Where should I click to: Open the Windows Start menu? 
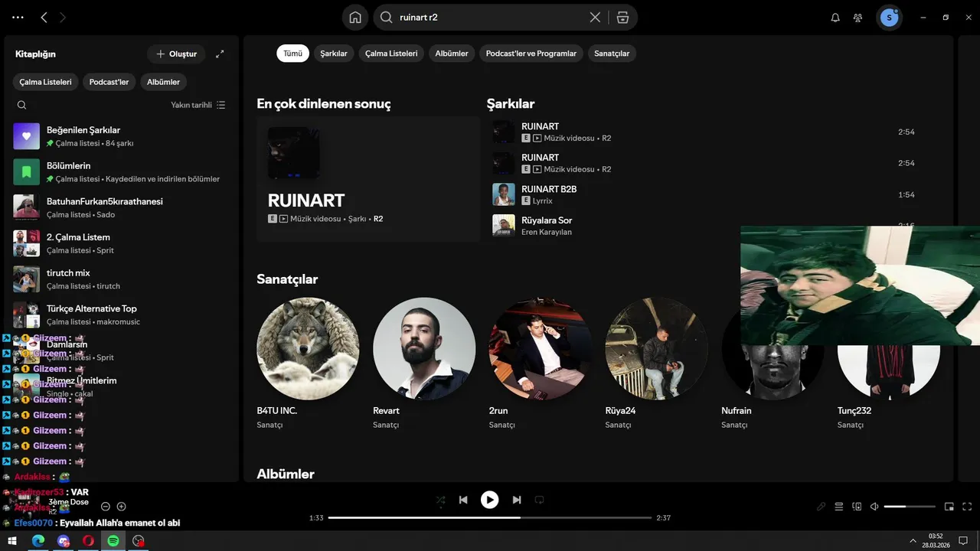(x=13, y=541)
